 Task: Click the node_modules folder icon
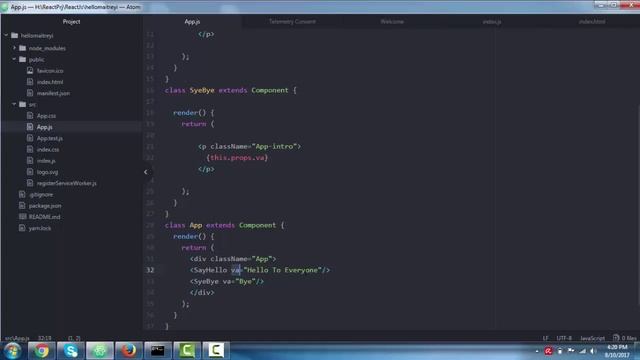pos(22,48)
